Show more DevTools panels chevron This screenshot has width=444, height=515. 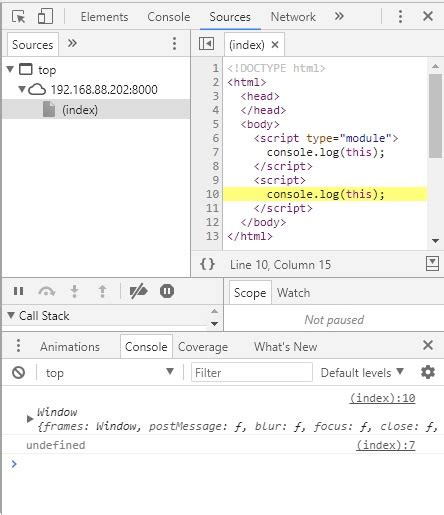339,16
